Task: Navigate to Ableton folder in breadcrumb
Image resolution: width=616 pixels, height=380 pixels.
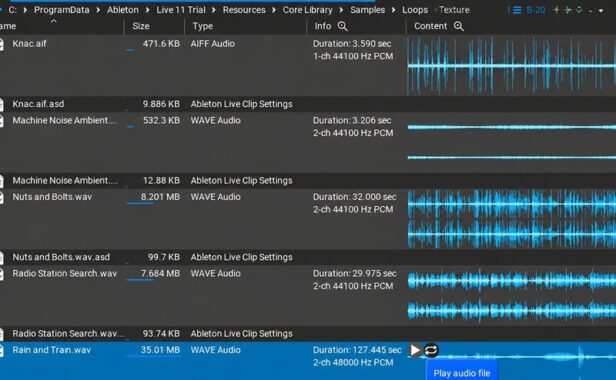Action: [x=123, y=10]
